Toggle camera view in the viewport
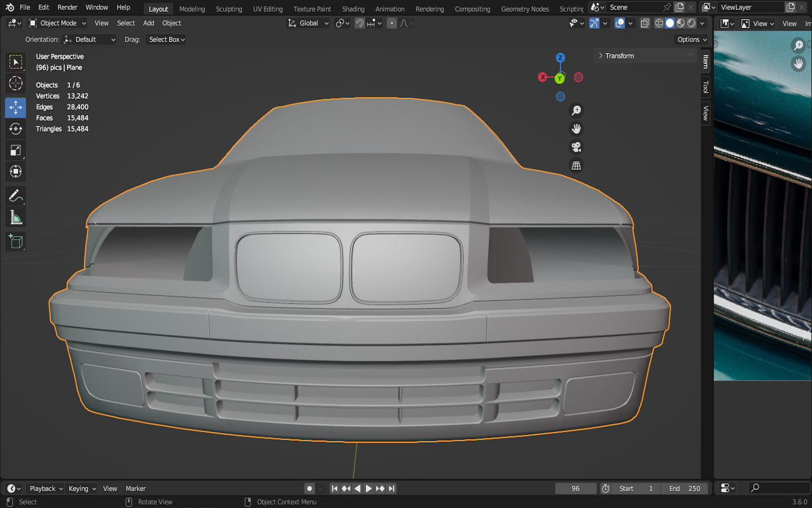 pos(576,147)
